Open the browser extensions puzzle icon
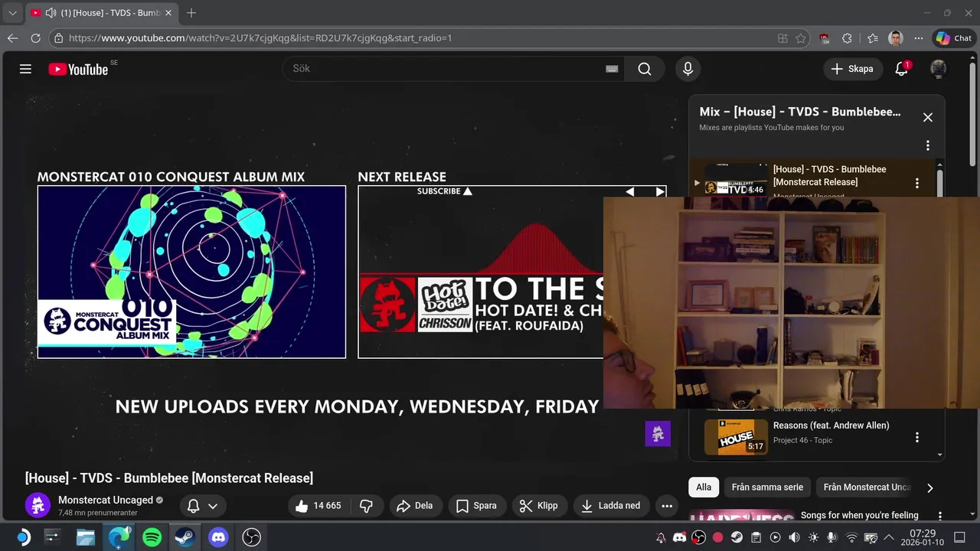This screenshot has height=551, width=980. [x=847, y=38]
